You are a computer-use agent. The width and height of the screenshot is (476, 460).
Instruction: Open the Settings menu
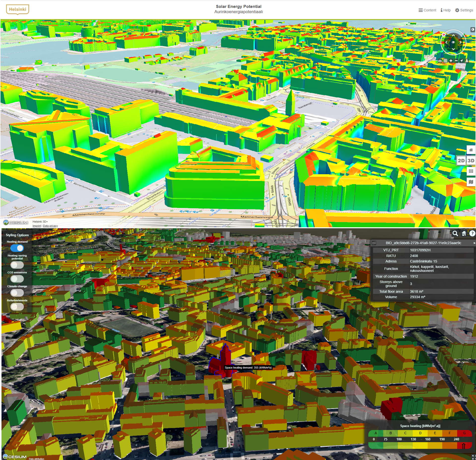coord(464,10)
